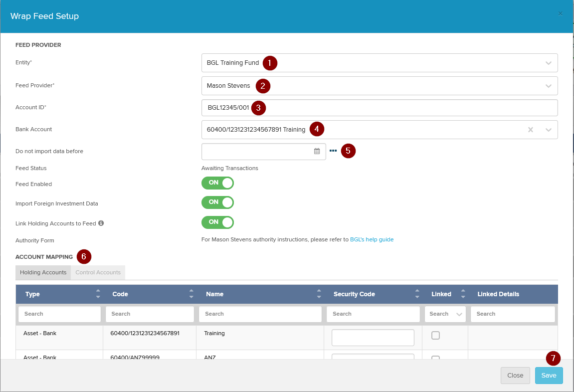Clear Bank Account selection with X icon
This screenshot has height=392, width=574.
tap(530, 130)
